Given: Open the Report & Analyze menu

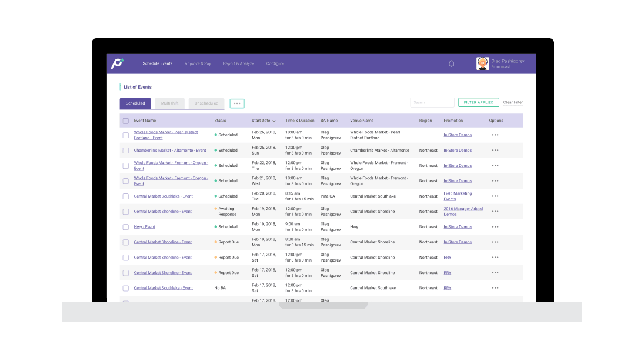Looking at the screenshot, I should [x=239, y=63].
